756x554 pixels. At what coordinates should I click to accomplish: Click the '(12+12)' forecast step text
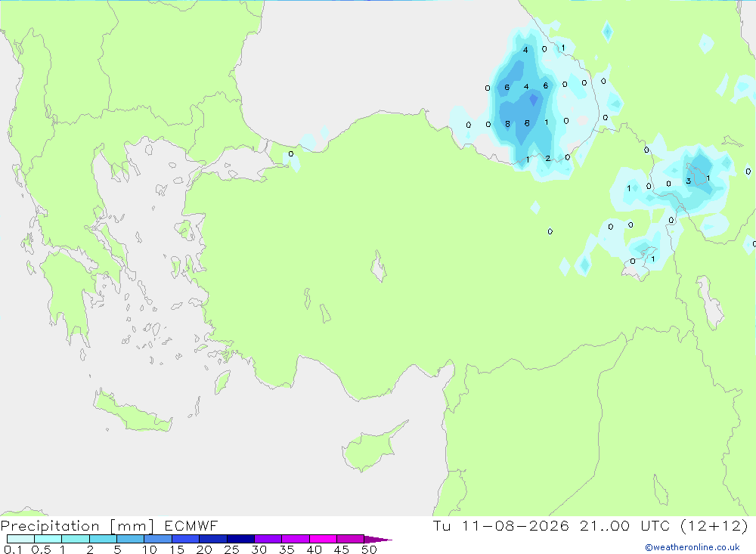(x=714, y=526)
